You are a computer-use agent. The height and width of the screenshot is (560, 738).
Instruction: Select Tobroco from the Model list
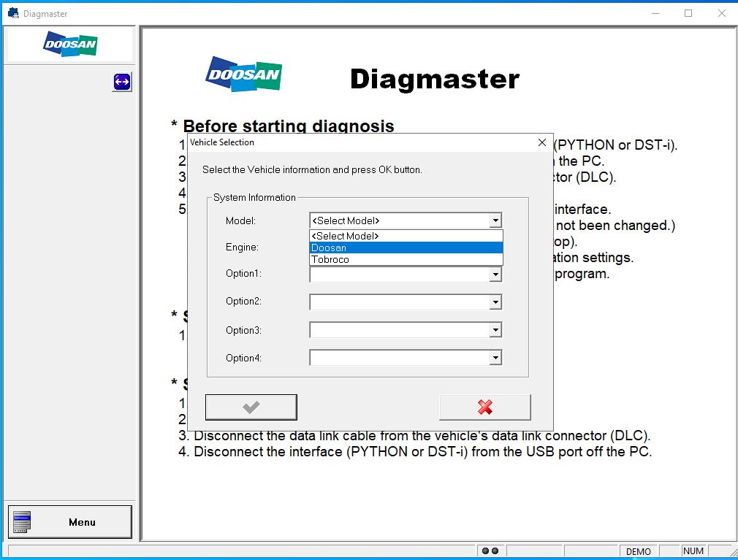click(x=406, y=259)
